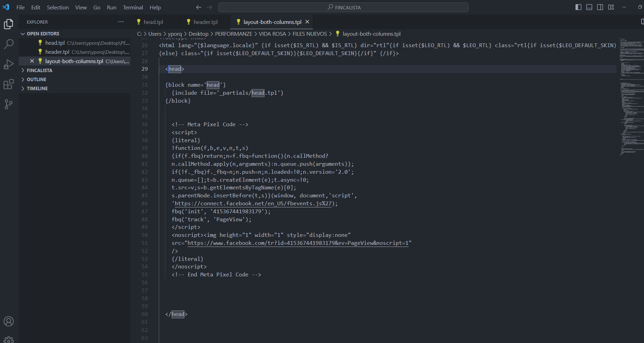Collapse the Open Editors section
The width and height of the screenshot is (644, 343).
click(75, 34)
